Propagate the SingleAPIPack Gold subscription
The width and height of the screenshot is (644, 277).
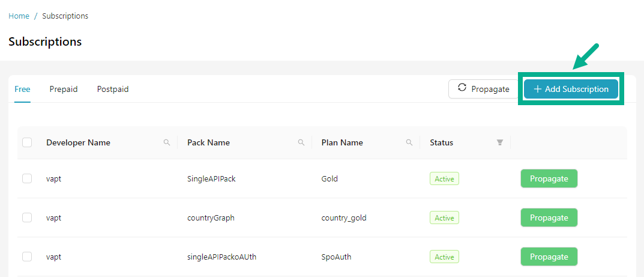tap(549, 178)
